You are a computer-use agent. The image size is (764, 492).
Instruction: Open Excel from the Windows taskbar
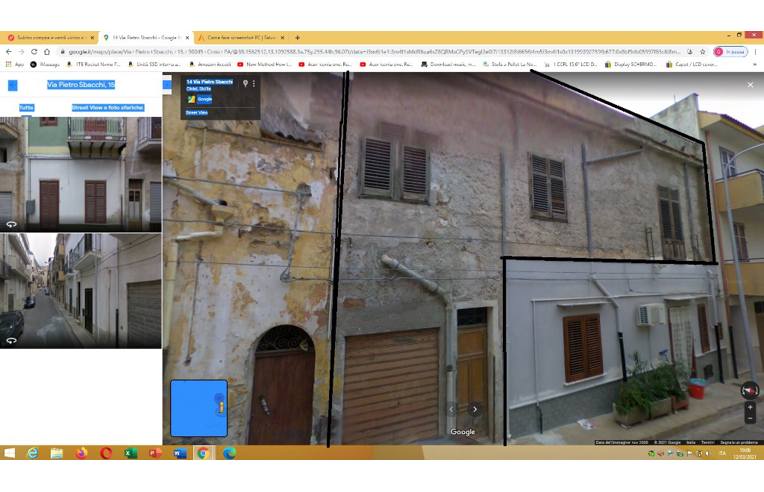(130, 453)
